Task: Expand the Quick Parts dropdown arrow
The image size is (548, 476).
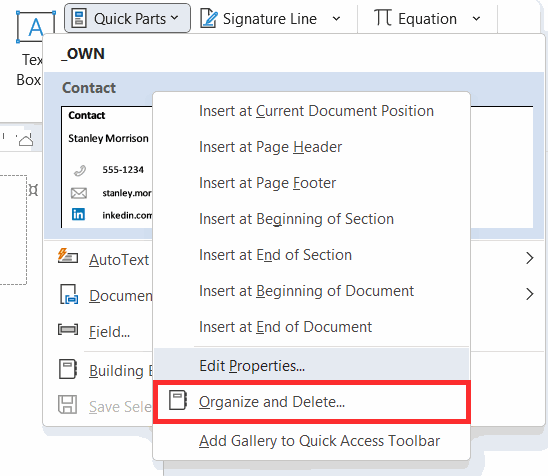Action: coord(175,17)
